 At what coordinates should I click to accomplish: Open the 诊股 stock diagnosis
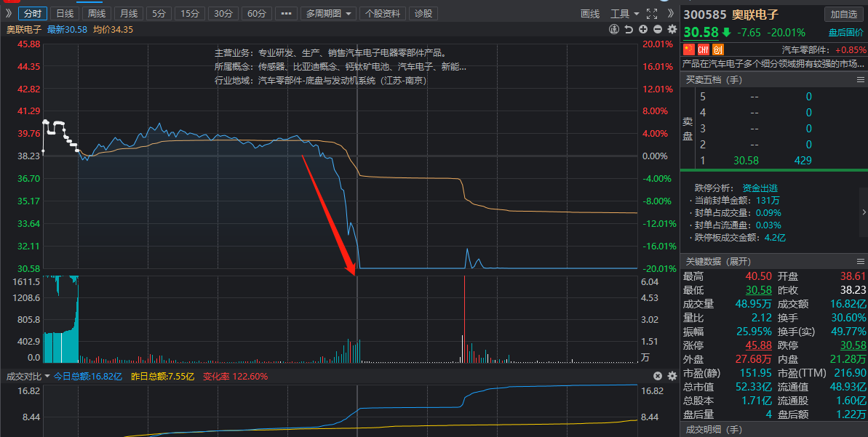pos(423,13)
